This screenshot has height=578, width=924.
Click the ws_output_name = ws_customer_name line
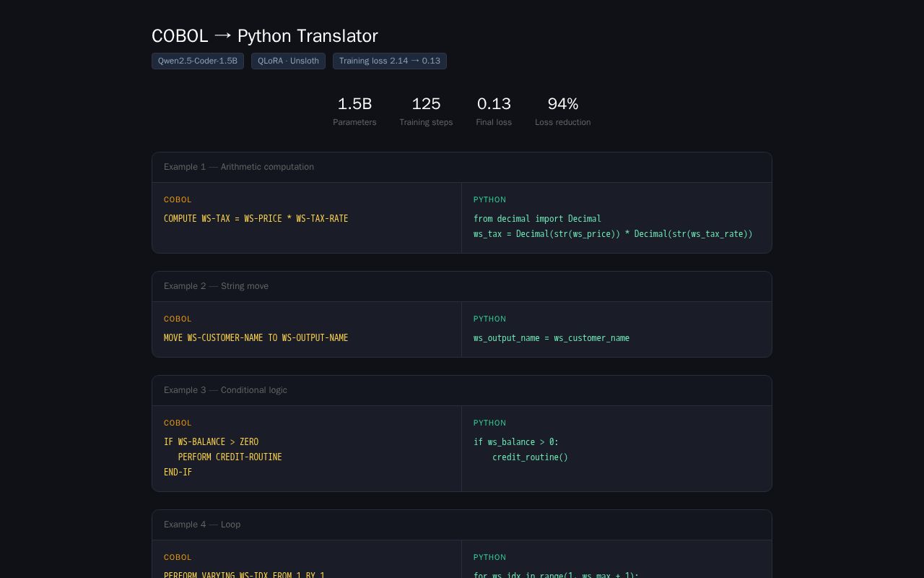tap(552, 337)
